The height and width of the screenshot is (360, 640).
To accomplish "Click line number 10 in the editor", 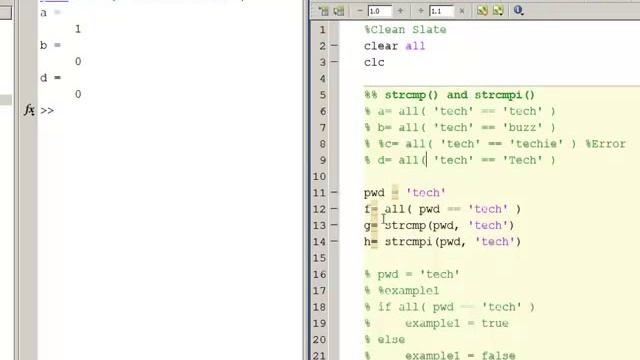I will coord(320,176).
